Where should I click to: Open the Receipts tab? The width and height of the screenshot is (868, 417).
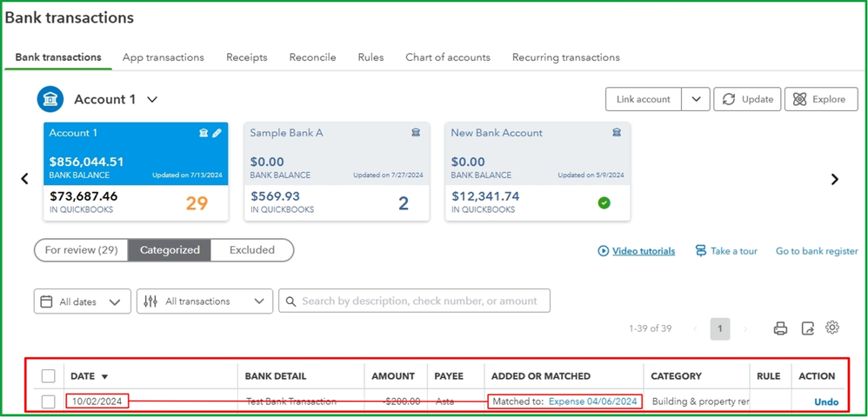click(247, 57)
